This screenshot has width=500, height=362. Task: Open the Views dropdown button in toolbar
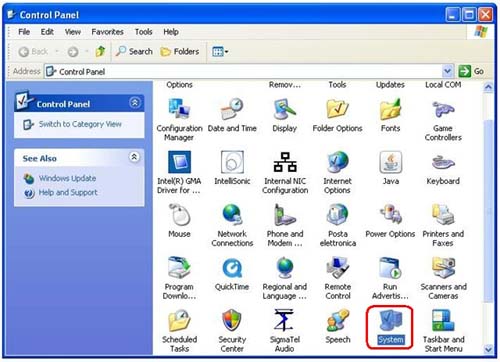pyautogui.click(x=220, y=52)
